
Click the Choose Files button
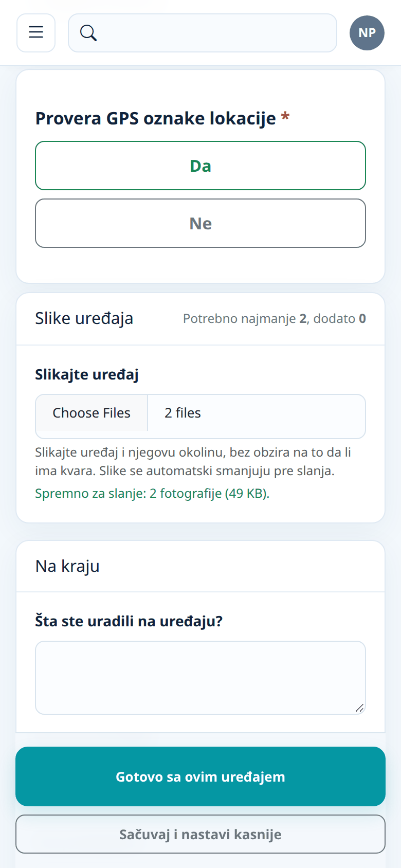pos(92,413)
